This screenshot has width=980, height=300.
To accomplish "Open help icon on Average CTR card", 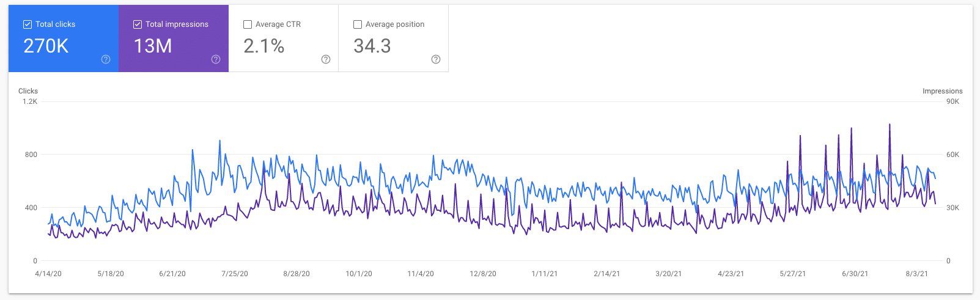I will coord(326,59).
